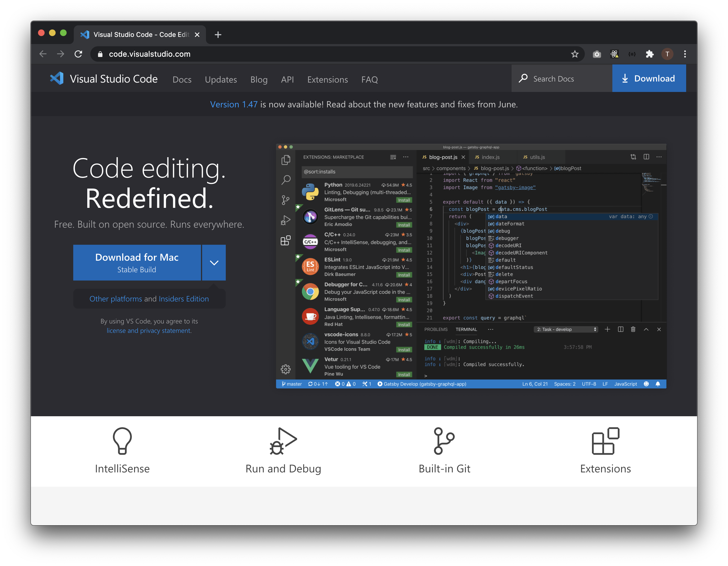Viewport: 728px width, 566px height.
Task: Click the browser back arrow
Action: 43,54
